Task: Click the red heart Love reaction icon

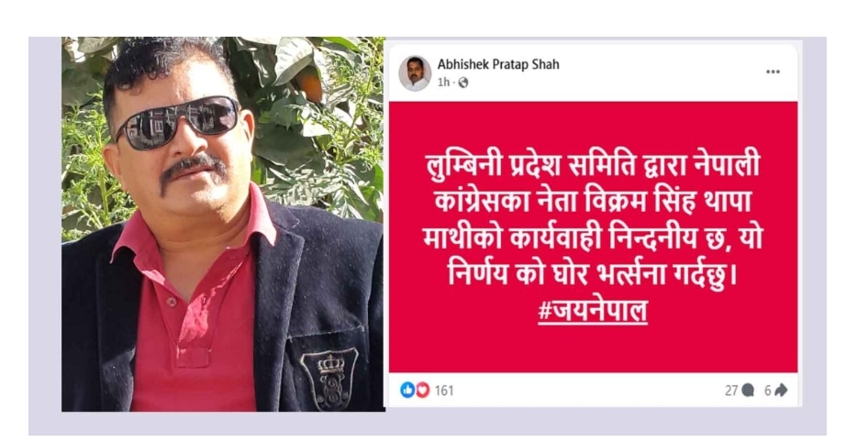Action: point(422,390)
